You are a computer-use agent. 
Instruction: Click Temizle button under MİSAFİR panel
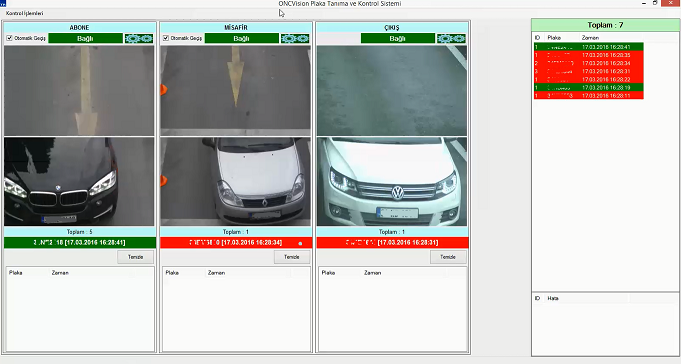[x=292, y=257]
